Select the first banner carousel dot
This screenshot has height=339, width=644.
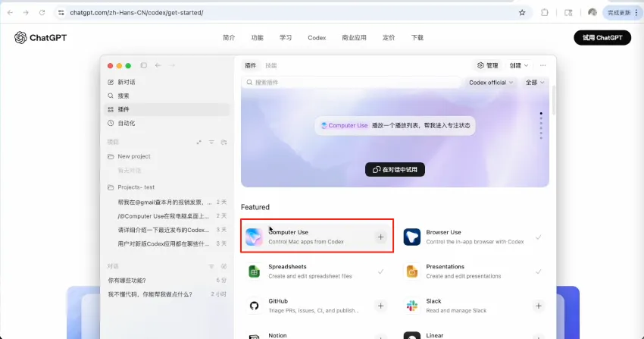tap(541, 114)
